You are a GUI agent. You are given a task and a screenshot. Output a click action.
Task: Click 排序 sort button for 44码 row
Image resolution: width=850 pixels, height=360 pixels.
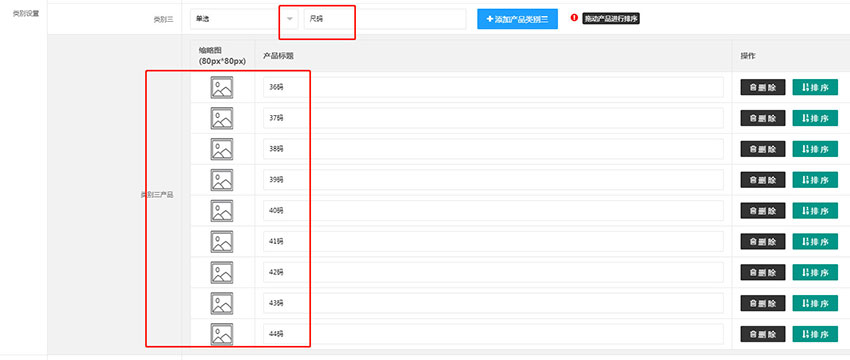coord(815,334)
